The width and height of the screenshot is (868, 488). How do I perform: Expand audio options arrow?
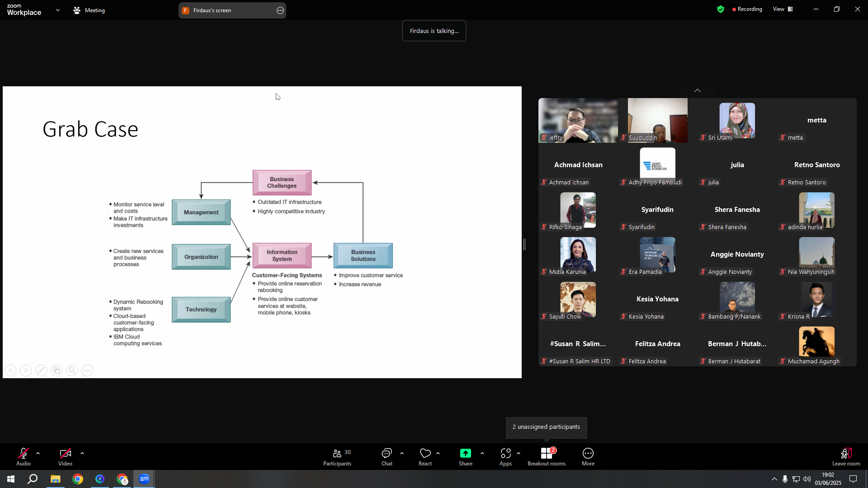point(38,453)
